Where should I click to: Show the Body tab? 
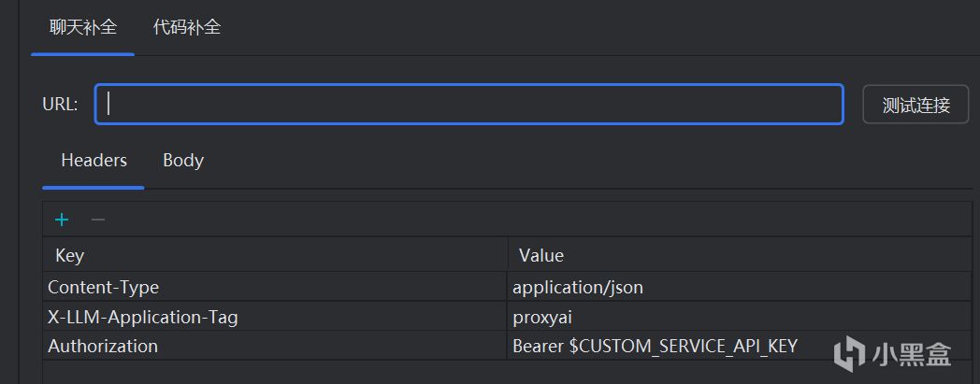(x=183, y=161)
